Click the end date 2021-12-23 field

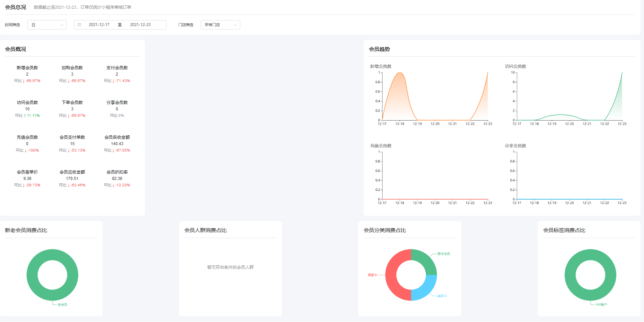140,25
